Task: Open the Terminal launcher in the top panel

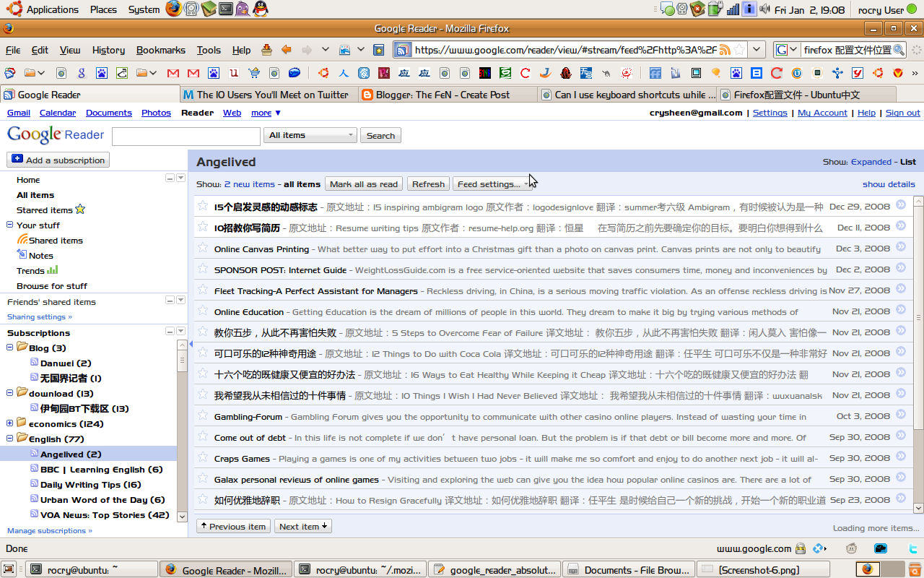Action: click(x=226, y=9)
